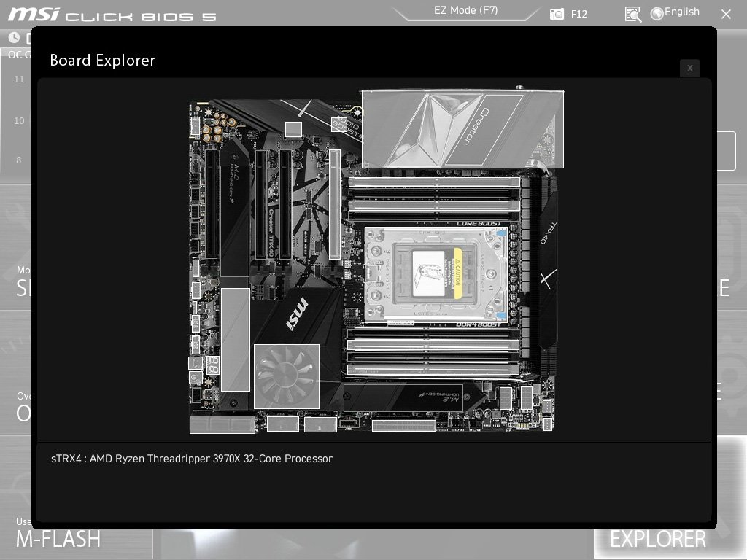Exit BIOS using the top-right X
The height and width of the screenshot is (560, 747).
click(x=726, y=15)
